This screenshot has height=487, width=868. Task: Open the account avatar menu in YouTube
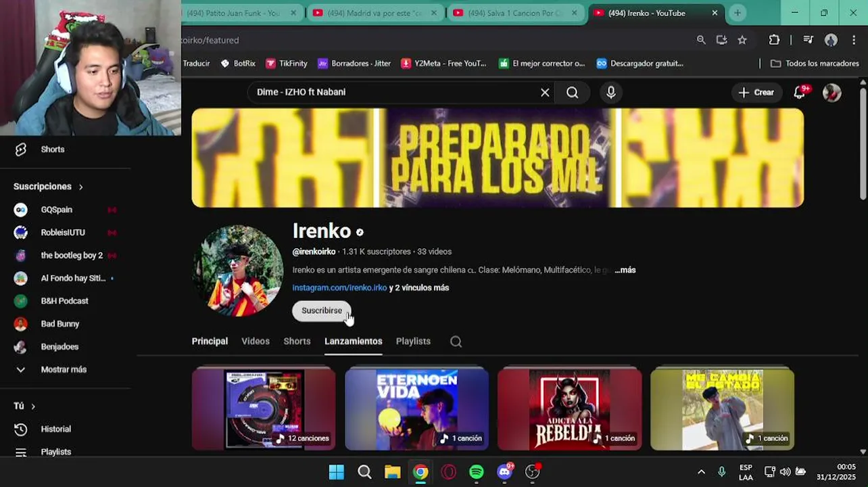click(x=832, y=93)
